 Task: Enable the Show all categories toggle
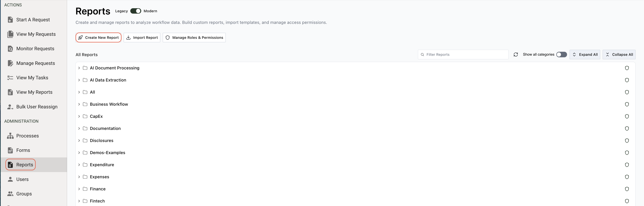[561, 54]
